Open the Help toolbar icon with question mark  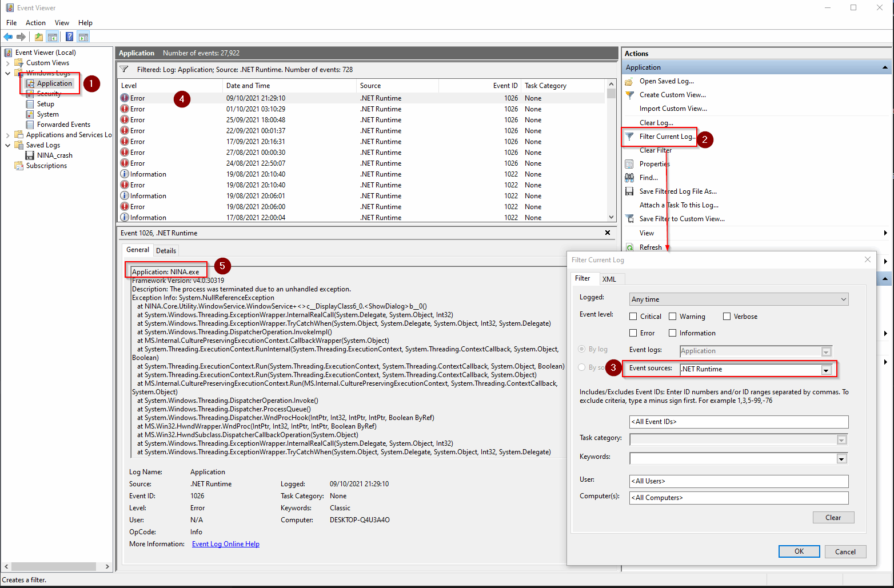point(70,37)
